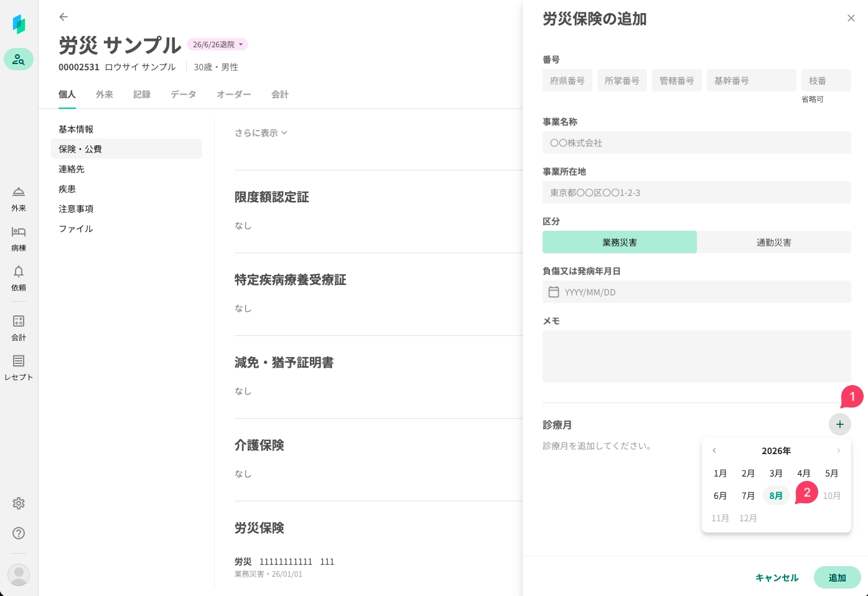Image resolution: width=868 pixels, height=596 pixels.
Task: Click 基幹番号 input field
Action: tap(752, 80)
